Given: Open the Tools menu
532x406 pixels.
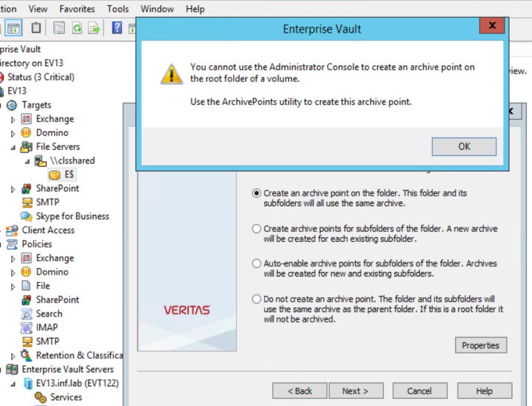Looking at the screenshot, I should click(x=118, y=9).
